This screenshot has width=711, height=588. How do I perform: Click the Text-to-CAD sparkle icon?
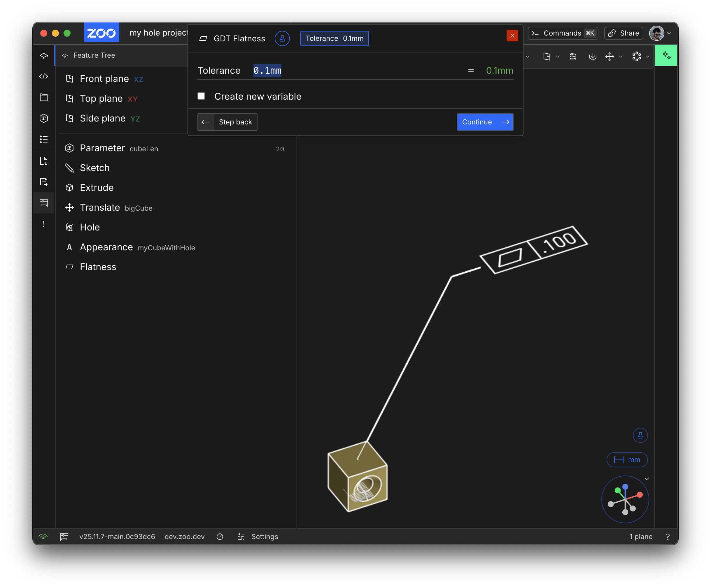pos(666,55)
